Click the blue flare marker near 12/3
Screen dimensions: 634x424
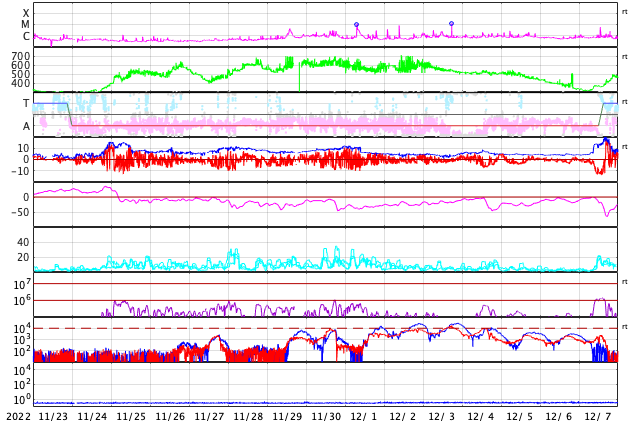coord(451,23)
